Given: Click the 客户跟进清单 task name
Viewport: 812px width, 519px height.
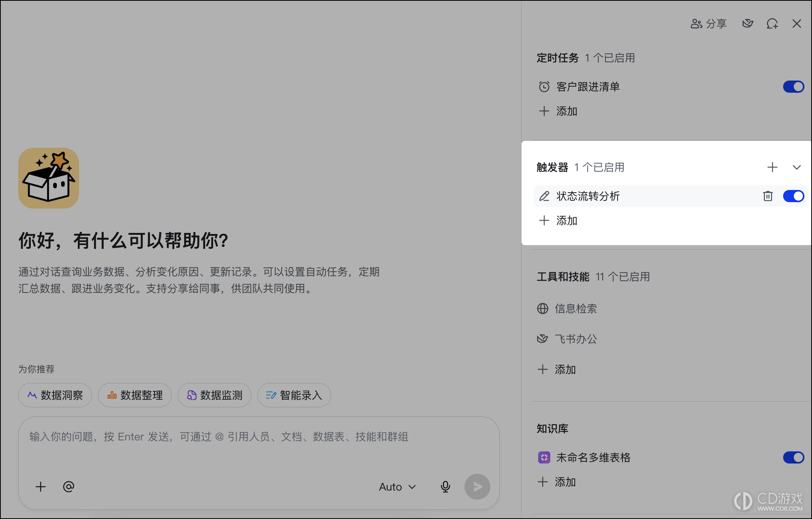Looking at the screenshot, I should (x=588, y=87).
